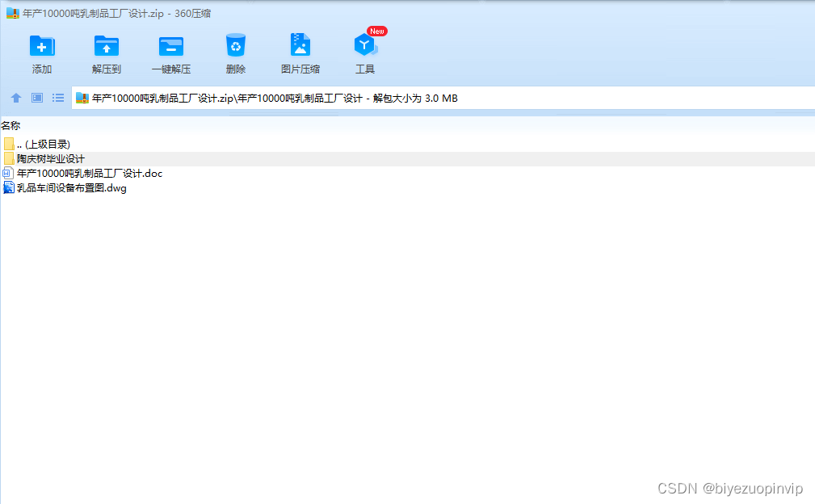Switch to list view icon
Viewport: 815px width, 504px height.
[x=57, y=98]
